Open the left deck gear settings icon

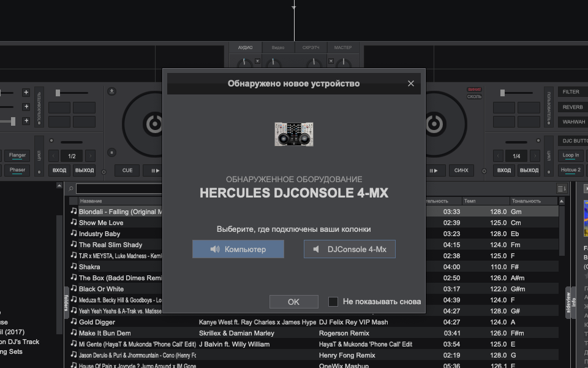104,172
